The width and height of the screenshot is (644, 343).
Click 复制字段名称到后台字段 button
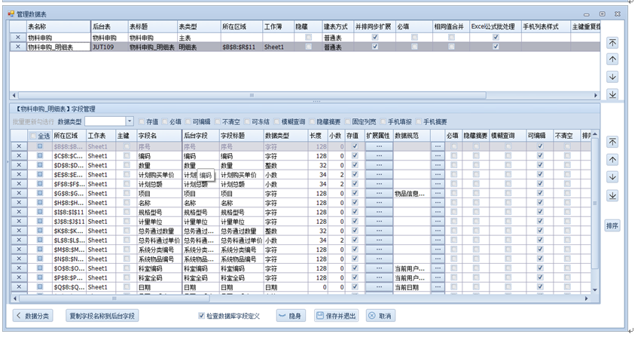click(102, 316)
